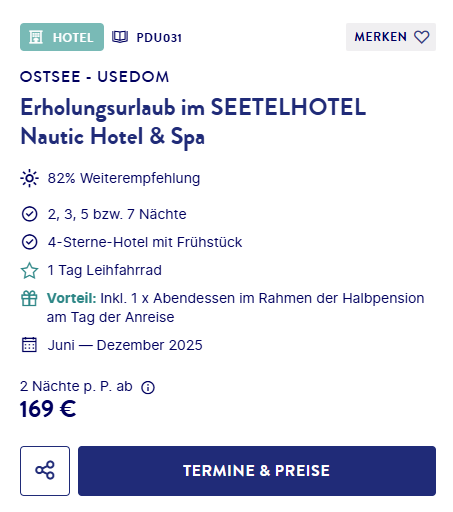Click the hotel building icon
This screenshot has height=512, width=453.
pyautogui.click(x=36, y=37)
